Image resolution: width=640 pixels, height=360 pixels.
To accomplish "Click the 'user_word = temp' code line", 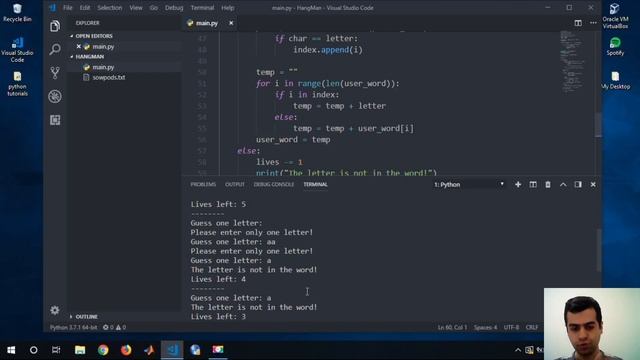I will pos(293,140).
